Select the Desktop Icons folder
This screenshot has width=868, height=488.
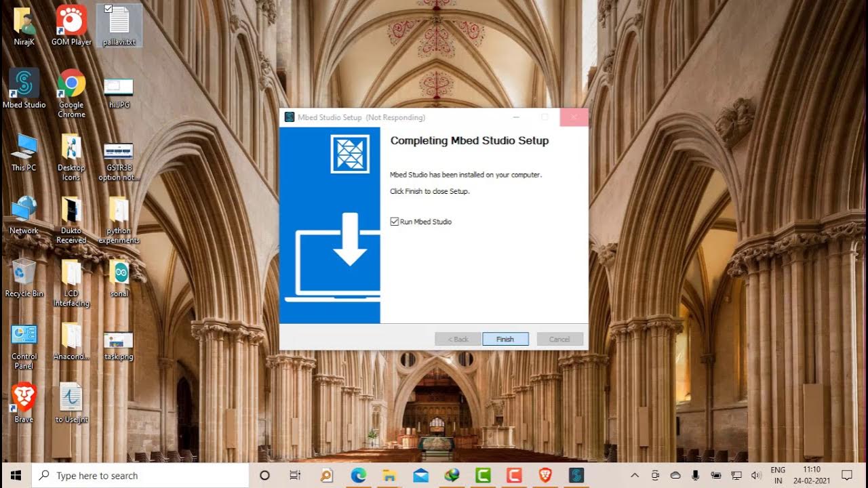[x=71, y=157]
